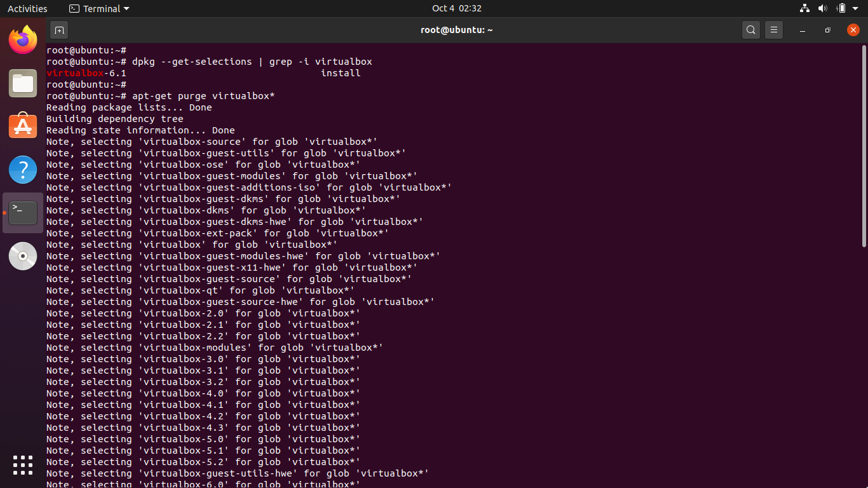The image size is (868, 488).
Task: Open the Files manager dock icon
Action: coord(23,84)
